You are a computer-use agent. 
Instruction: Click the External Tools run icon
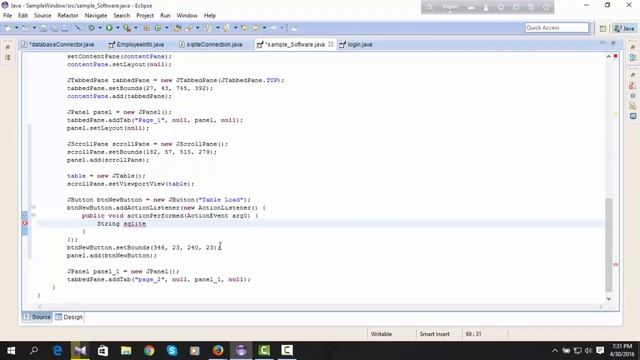[127, 28]
